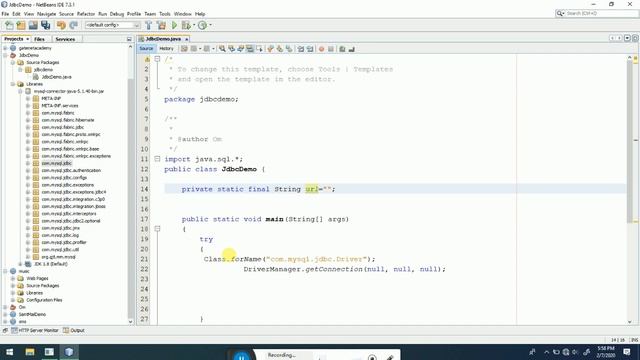Click the Shift Line Left editor icon

click(301, 49)
